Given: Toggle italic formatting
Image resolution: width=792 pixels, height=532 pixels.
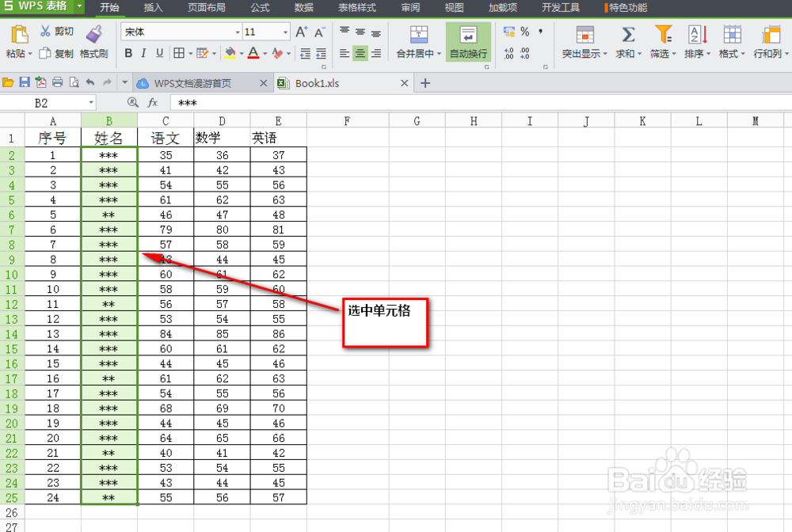Looking at the screenshot, I should [143, 52].
